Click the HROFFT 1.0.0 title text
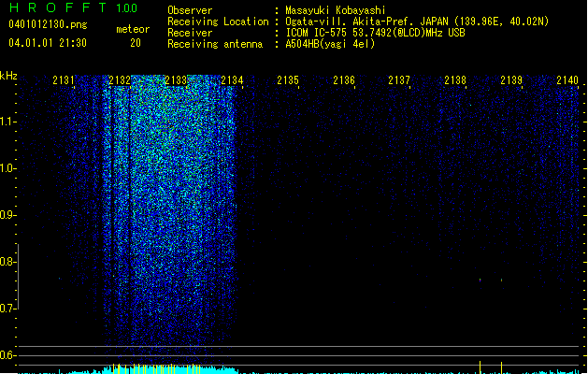Viewport: 588px width, 374px height. (73, 7)
